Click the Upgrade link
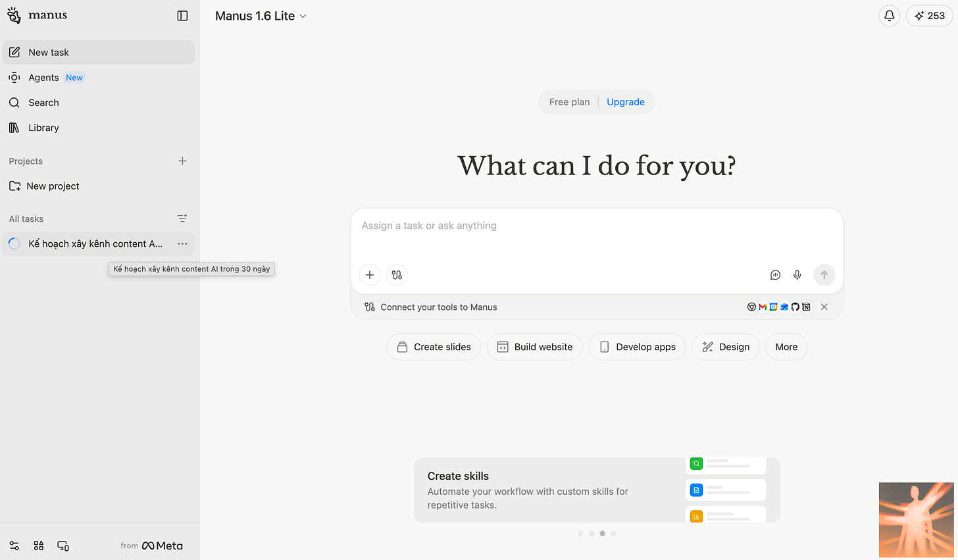 [x=626, y=102]
